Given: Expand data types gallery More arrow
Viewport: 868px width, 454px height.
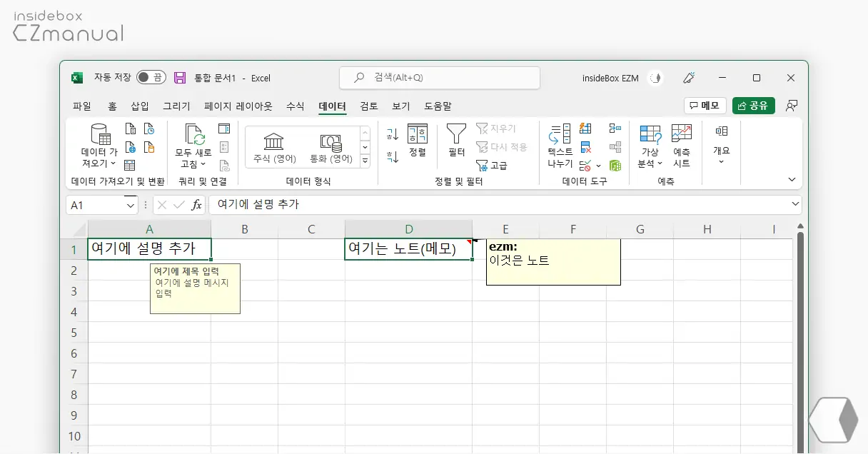Looking at the screenshot, I should [x=365, y=161].
